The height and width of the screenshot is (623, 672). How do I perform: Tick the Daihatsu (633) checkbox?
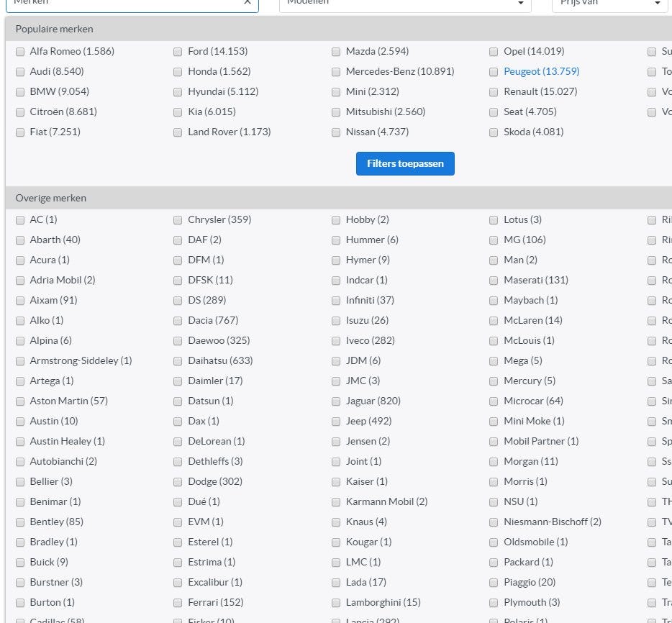click(x=178, y=361)
